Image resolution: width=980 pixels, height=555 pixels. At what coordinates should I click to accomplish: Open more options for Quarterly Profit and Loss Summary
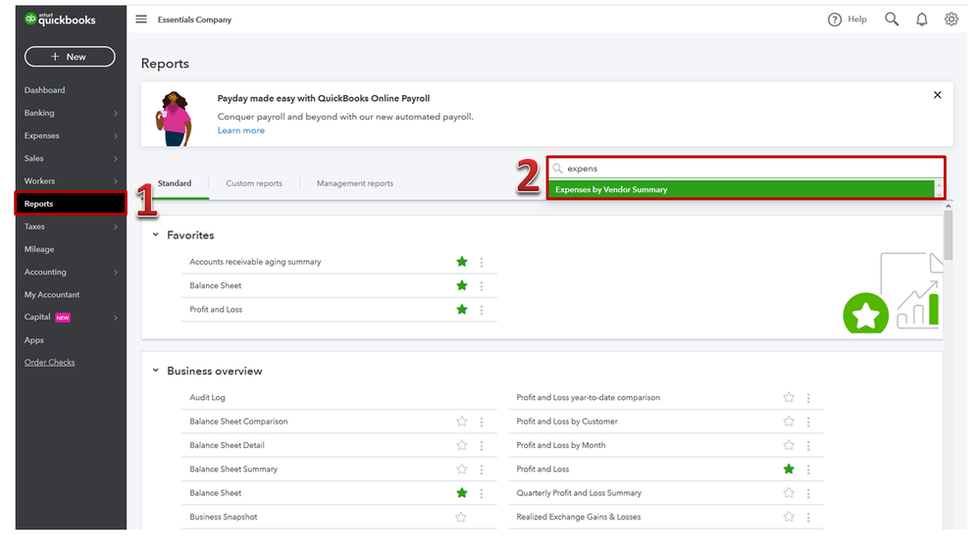pyautogui.click(x=808, y=494)
